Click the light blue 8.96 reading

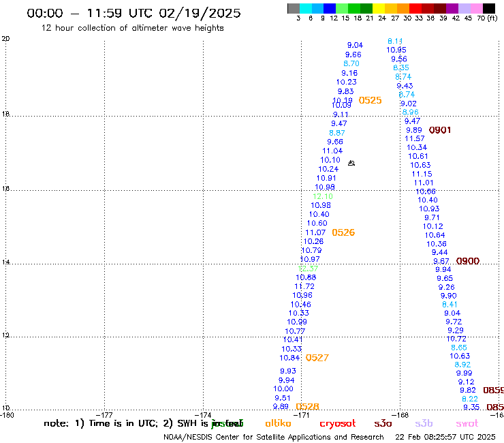[x=411, y=112]
